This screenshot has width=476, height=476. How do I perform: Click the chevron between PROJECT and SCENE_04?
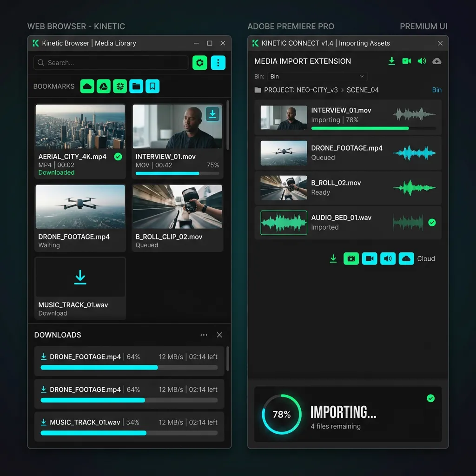tap(343, 90)
